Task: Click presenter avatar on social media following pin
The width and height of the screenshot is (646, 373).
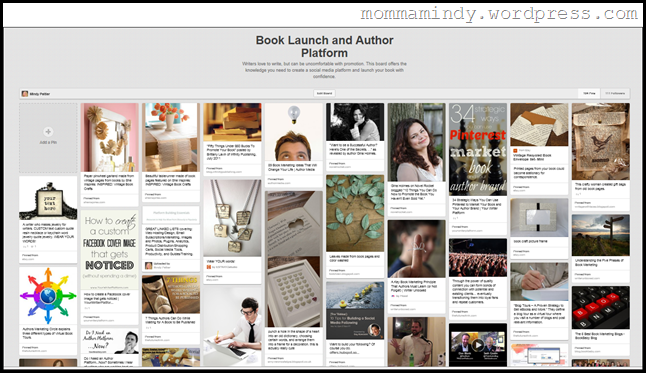Action: [374, 330]
